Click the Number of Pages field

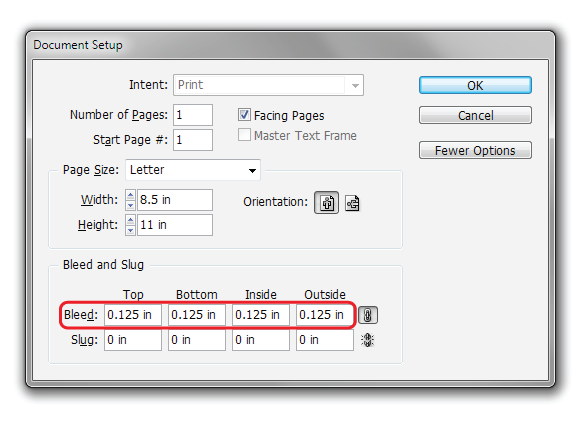pos(193,115)
